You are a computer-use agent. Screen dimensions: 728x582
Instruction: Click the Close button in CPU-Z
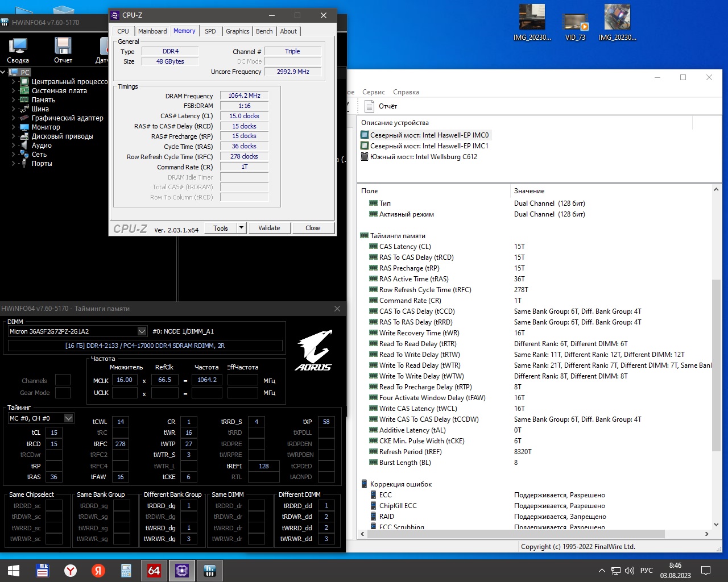point(313,228)
